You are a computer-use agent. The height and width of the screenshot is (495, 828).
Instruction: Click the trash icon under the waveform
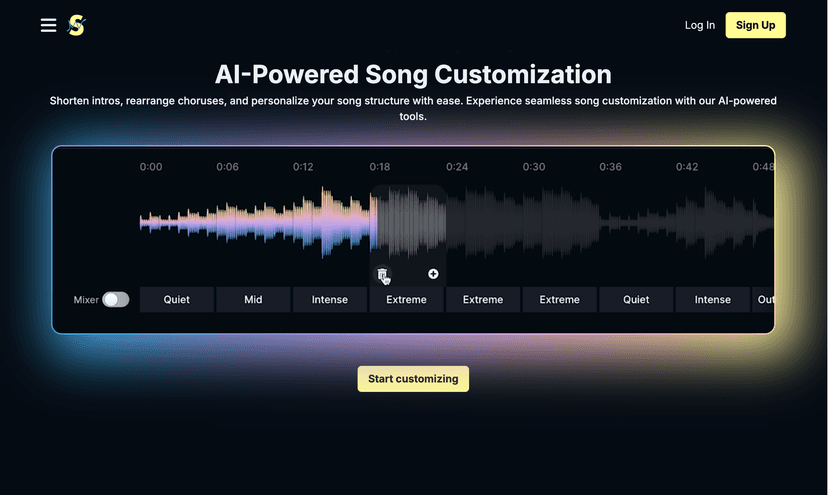tap(382, 274)
